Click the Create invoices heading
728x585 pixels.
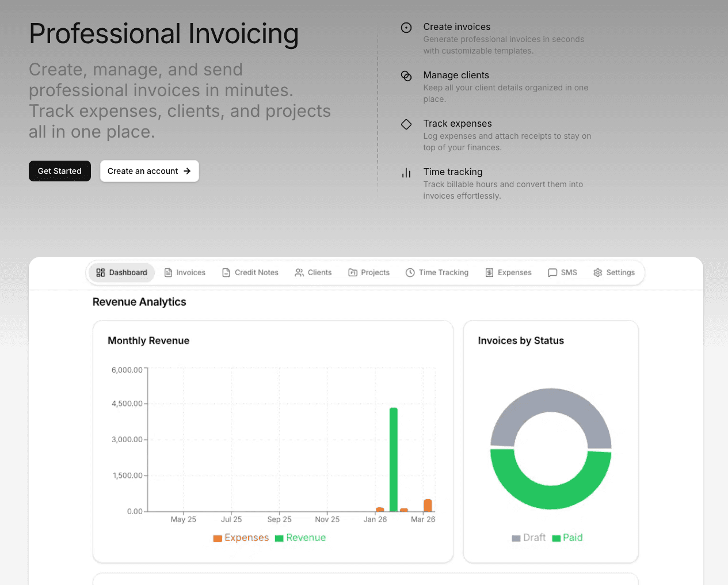pyautogui.click(x=457, y=26)
